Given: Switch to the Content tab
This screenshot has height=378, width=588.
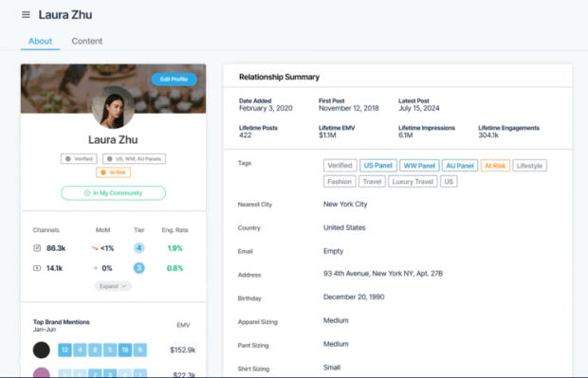Looking at the screenshot, I should (87, 41).
